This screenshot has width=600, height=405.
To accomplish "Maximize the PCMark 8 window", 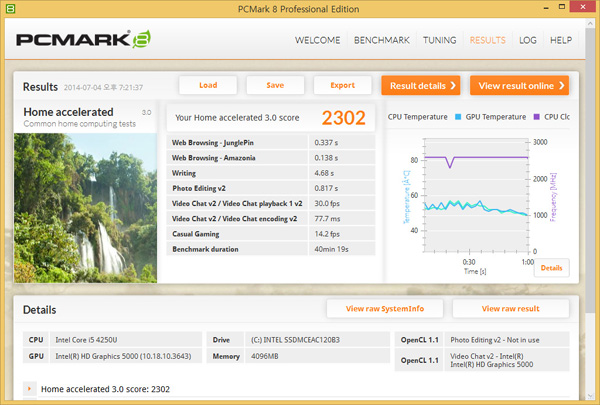I will coord(562,7).
